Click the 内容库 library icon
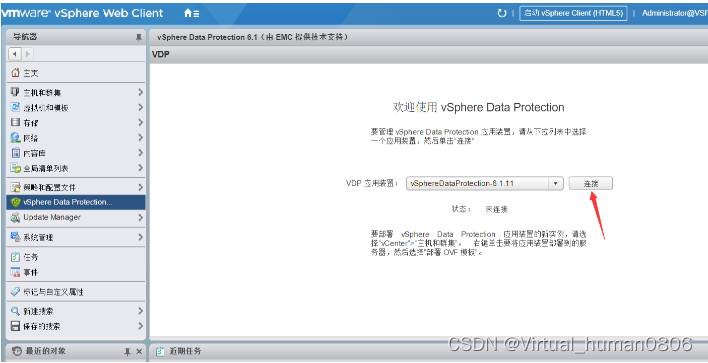 click(x=16, y=153)
